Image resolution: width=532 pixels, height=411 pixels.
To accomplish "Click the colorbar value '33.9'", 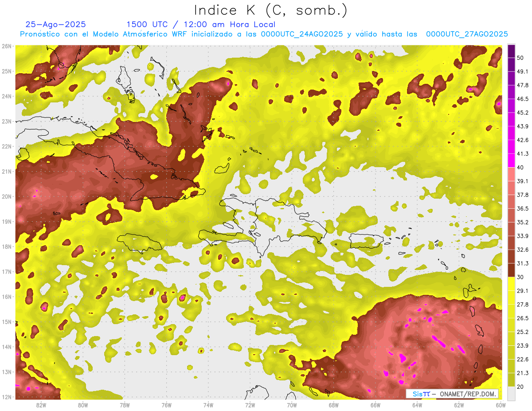I will (x=522, y=236).
